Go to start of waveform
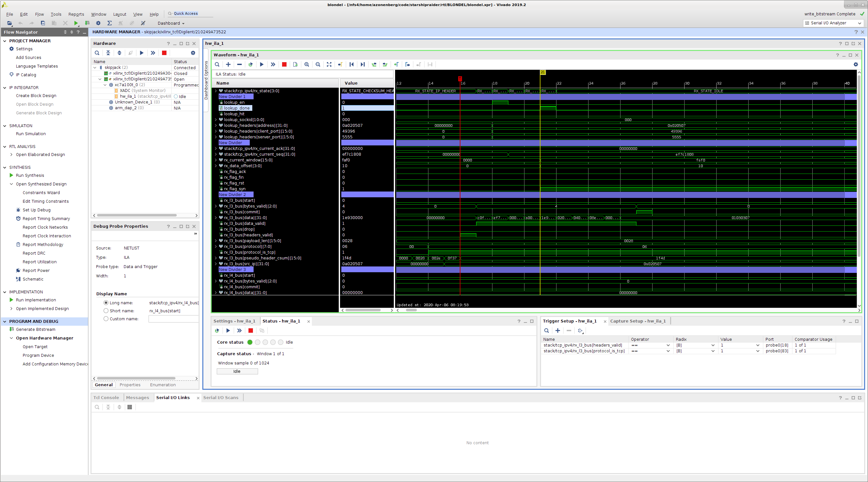The image size is (868, 482). coord(352,64)
